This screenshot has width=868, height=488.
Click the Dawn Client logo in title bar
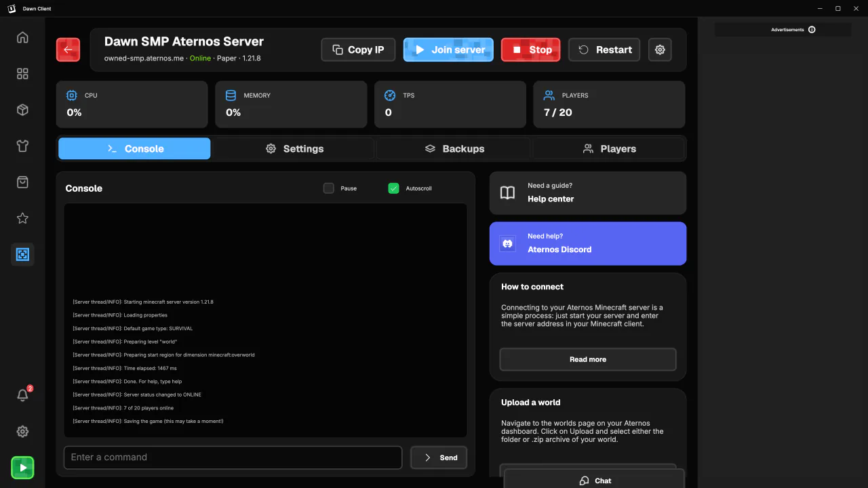tap(10, 8)
